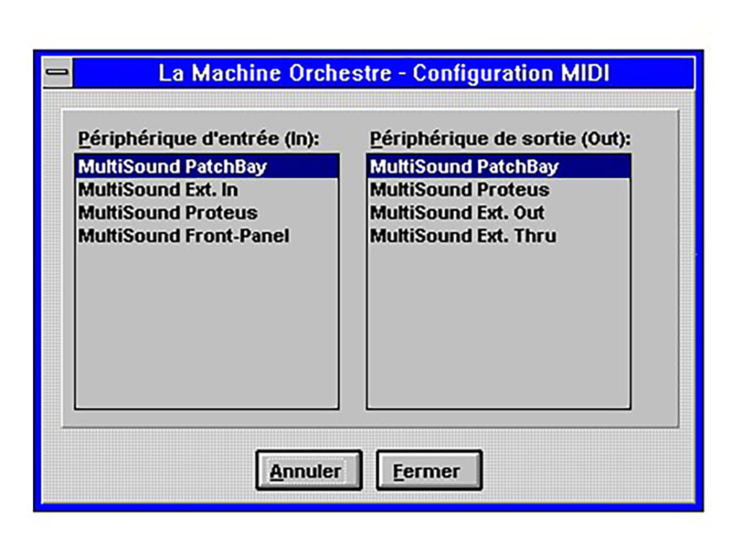Click the Configuration MIDI title bar
742x560 pixels.
(x=384, y=73)
